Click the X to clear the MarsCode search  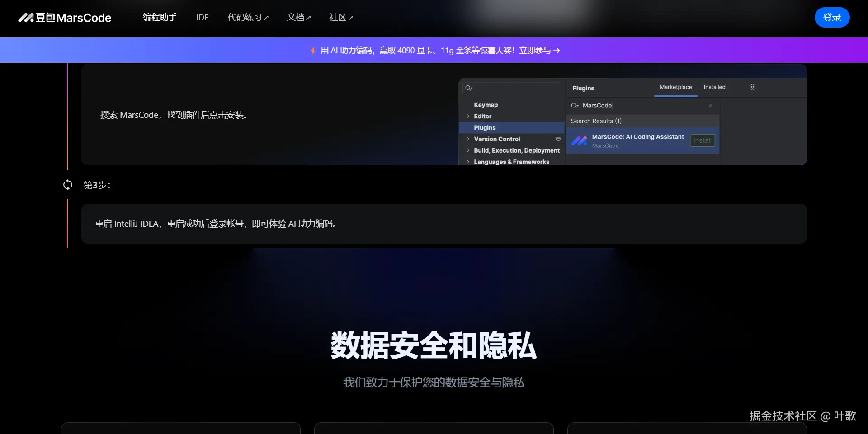[x=710, y=106]
